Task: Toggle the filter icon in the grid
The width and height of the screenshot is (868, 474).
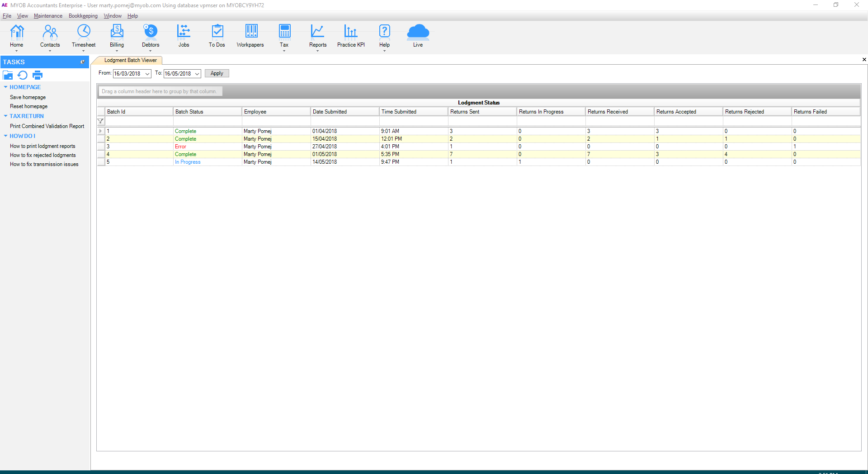Action: [100, 121]
